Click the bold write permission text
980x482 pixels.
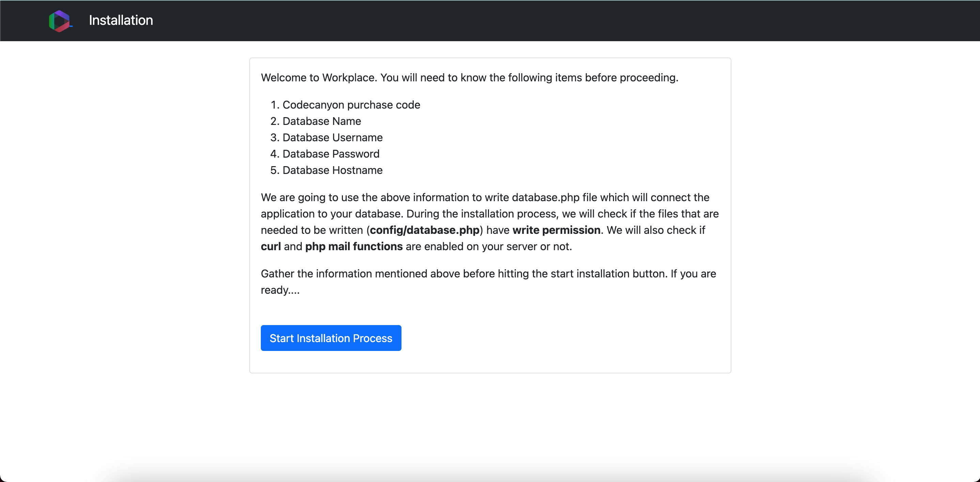coord(556,230)
